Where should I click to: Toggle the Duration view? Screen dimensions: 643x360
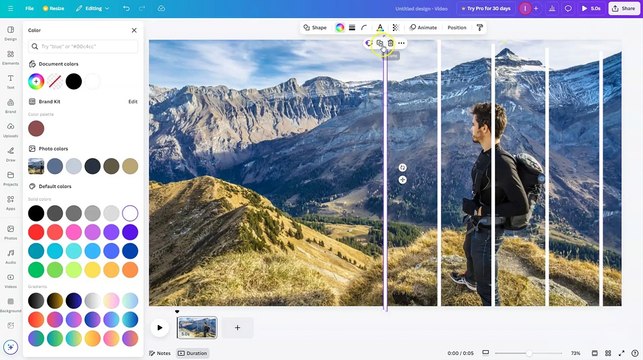pos(192,353)
